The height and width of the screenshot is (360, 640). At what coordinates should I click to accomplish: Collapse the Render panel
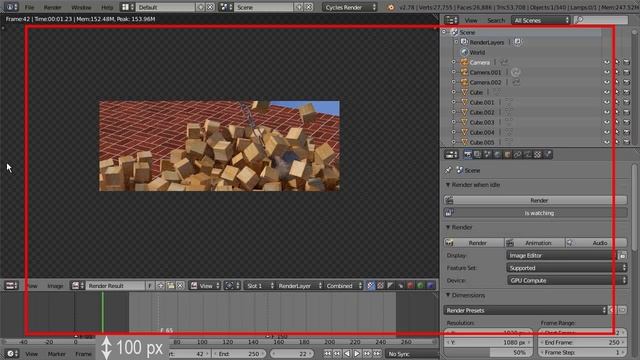(x=448, y=227)
